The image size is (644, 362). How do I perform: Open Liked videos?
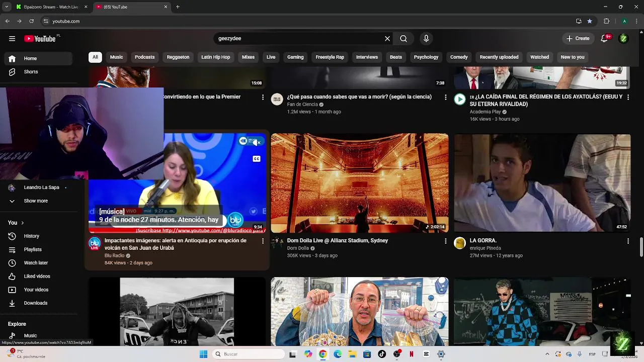[37, 277]
